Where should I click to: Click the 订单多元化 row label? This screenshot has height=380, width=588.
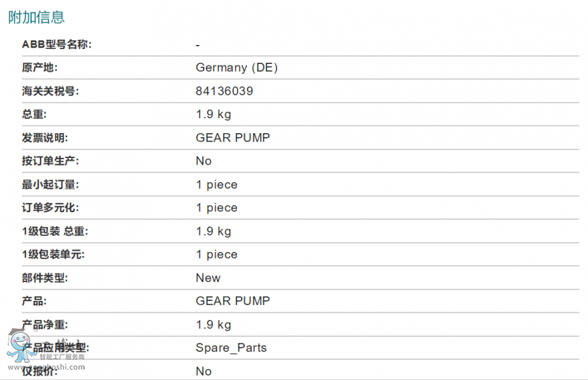50,208
